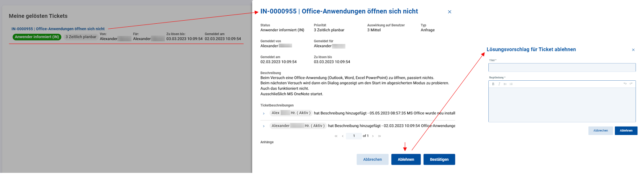Expand description entry from 05.05.2023
The width and height of the screenshot is (644, 174).
click(x=264, y=114)
